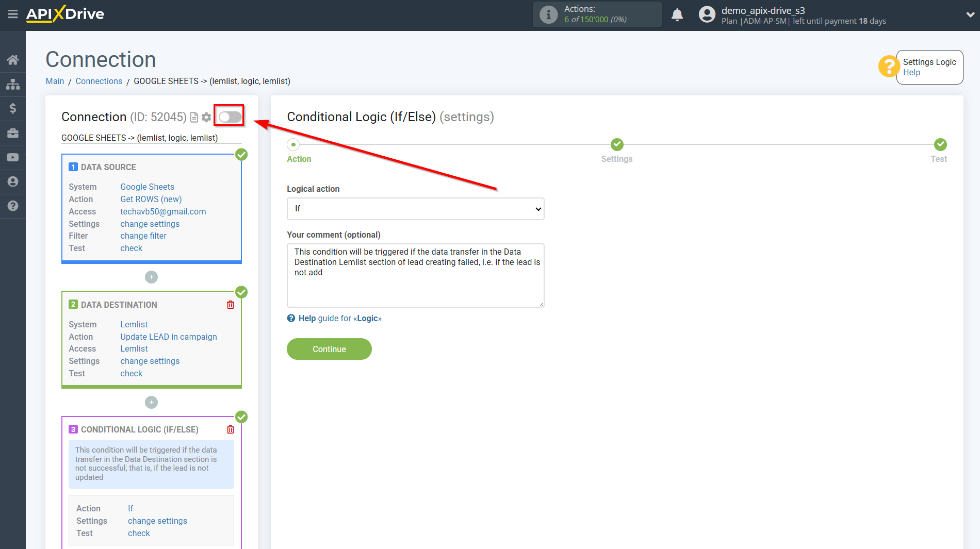
Task: Go to Connections breadcrumb
Action: [99, 81]
